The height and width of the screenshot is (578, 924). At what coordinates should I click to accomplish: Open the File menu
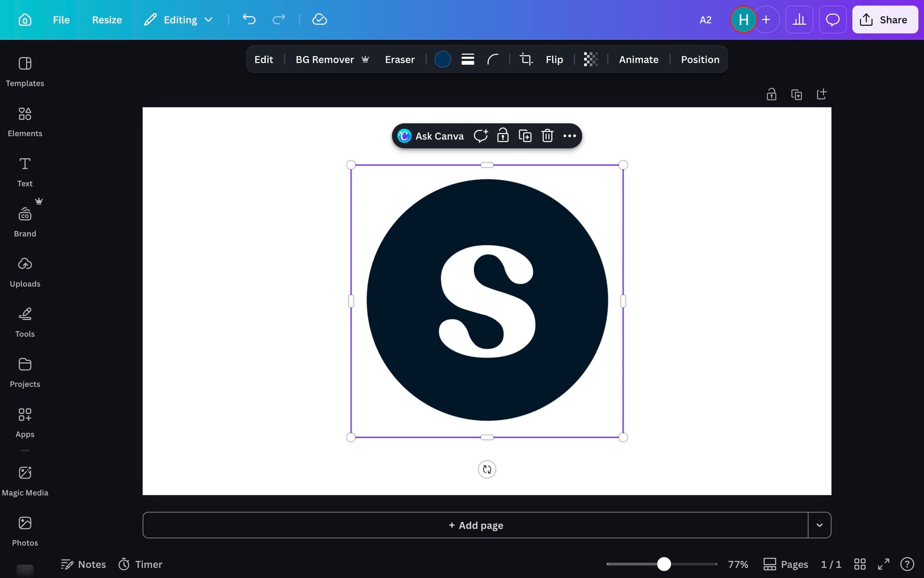point(61,19)
